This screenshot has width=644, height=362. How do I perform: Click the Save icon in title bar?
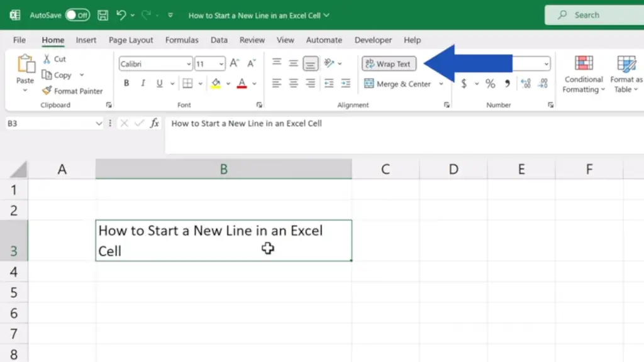(103, 15)
